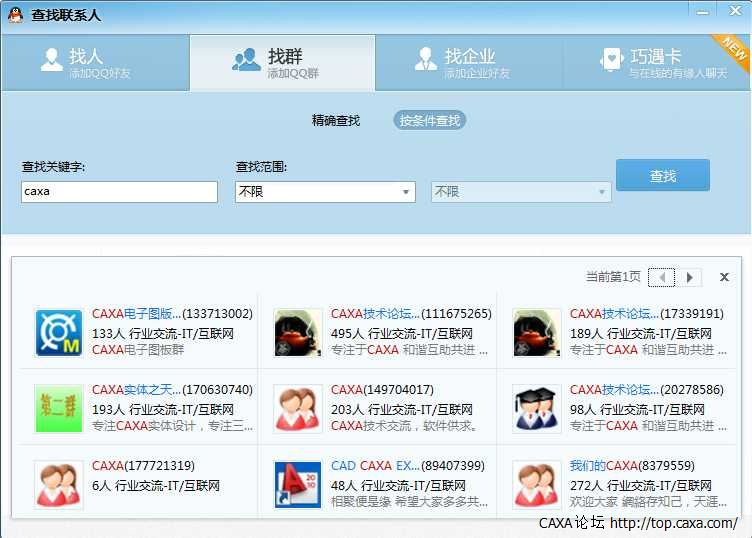Click the 当前第1页 page indicator
Screen dimensions: 752x538
point(613,277)
